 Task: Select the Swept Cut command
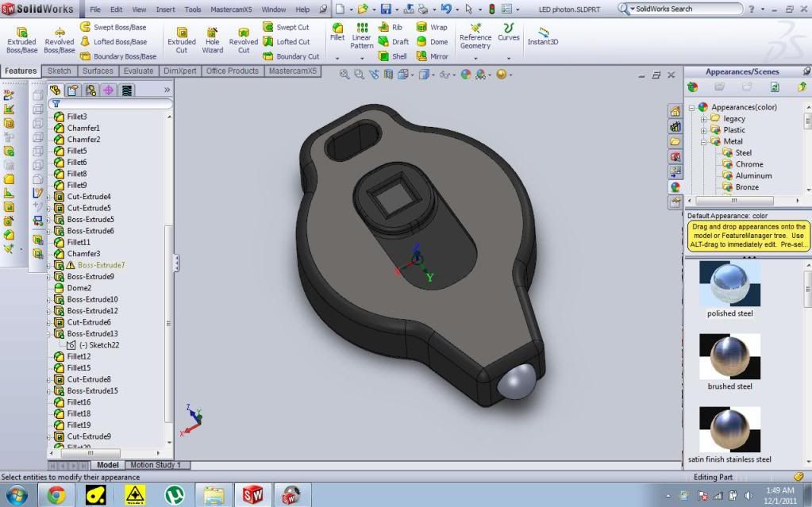(286, 27)
